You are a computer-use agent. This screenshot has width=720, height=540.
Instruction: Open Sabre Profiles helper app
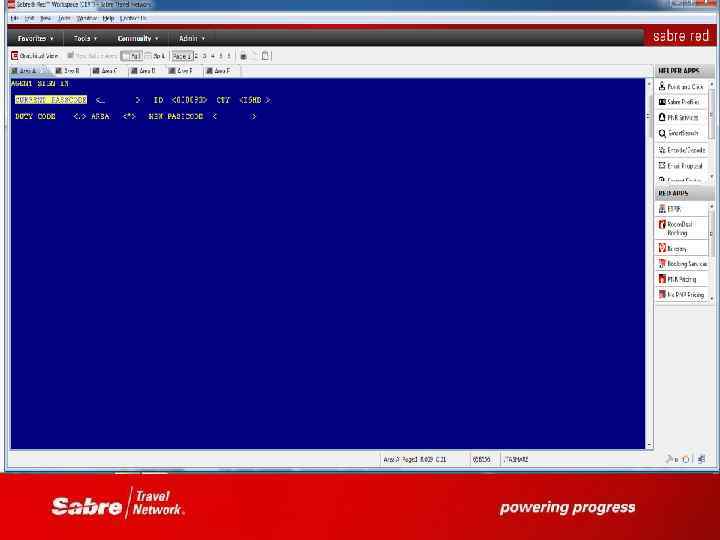[x=681, y=102]
